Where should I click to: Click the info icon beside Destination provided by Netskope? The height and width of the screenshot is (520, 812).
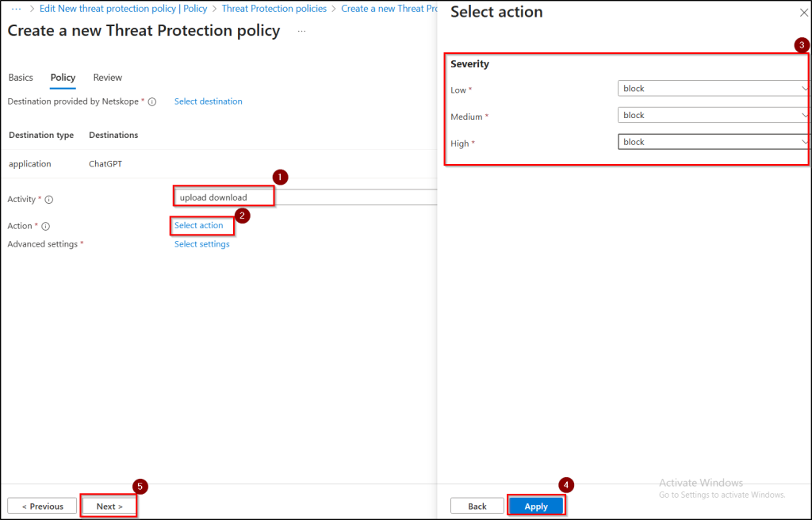152,102
